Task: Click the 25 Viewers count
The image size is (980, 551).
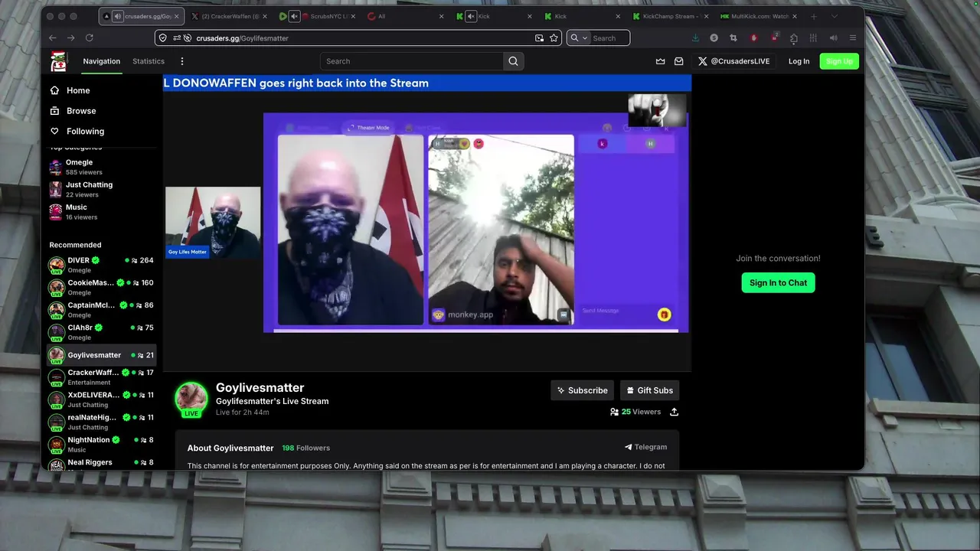Action: pyautogui.click(x=635, y=412)
